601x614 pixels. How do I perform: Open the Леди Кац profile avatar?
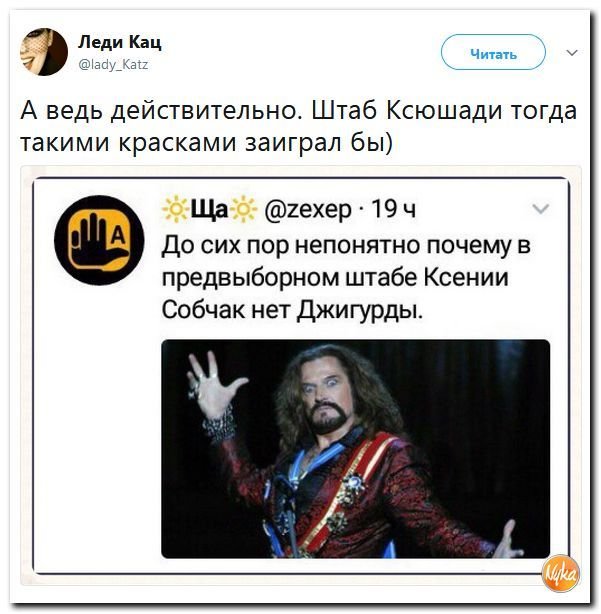(44, 52)
